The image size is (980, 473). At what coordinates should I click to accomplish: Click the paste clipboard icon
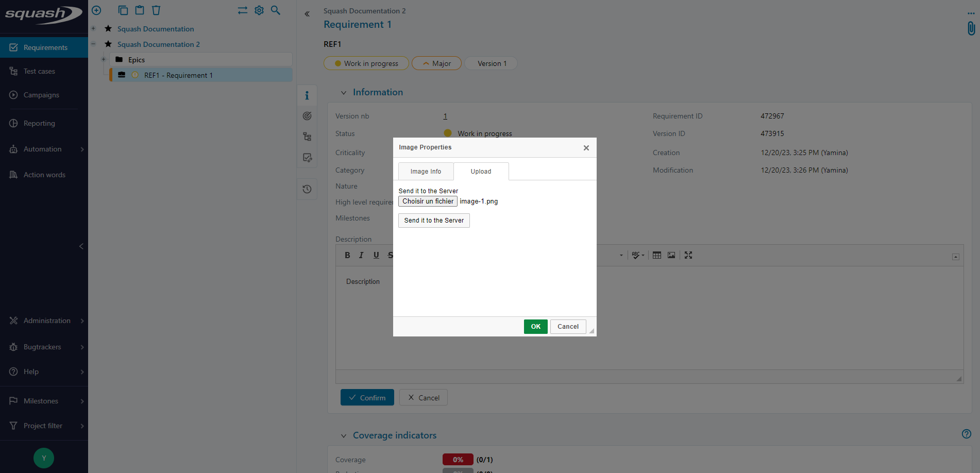click(x=140, y=10)
